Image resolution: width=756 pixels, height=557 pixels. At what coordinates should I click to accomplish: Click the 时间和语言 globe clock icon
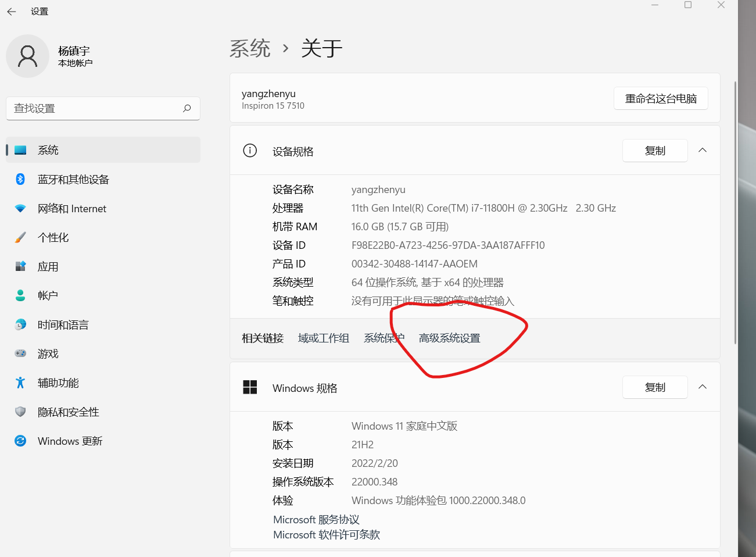(x=20, y=324)
